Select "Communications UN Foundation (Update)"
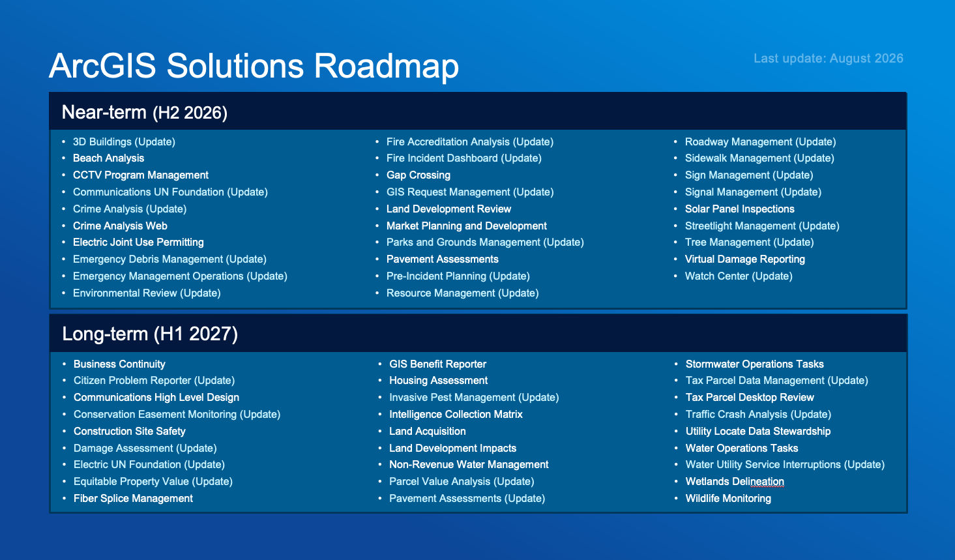The height and width of the screenshot is (560, 955). click(170, 192)
